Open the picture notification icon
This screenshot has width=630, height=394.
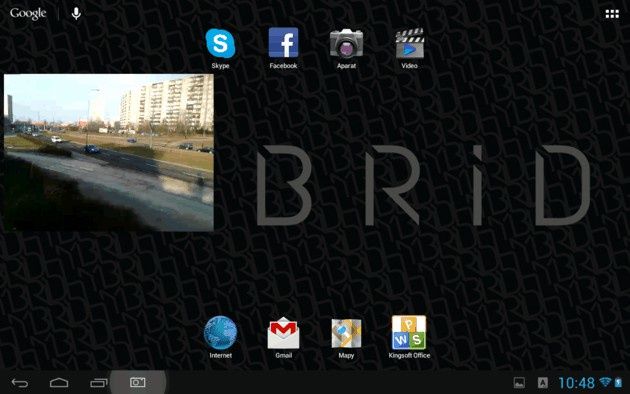(x=519, y=383)
